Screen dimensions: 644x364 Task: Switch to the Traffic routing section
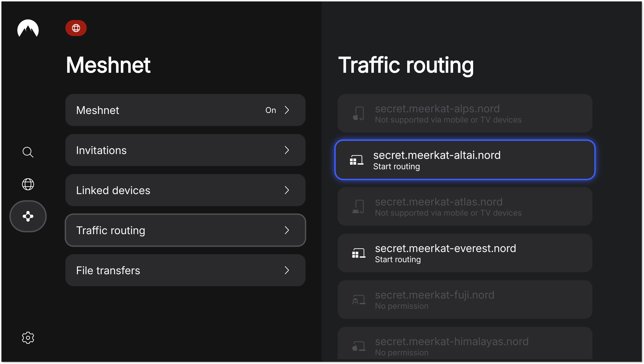(185, 230)
